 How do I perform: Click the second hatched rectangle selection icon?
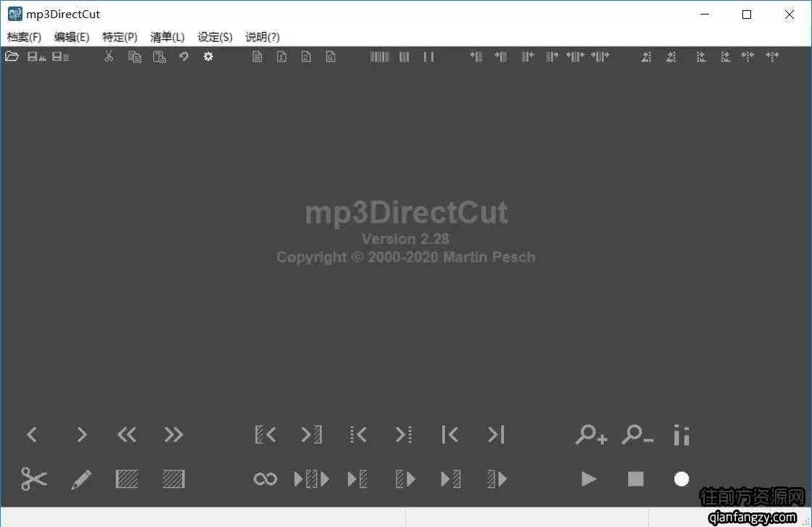click(x=173, y=479)
